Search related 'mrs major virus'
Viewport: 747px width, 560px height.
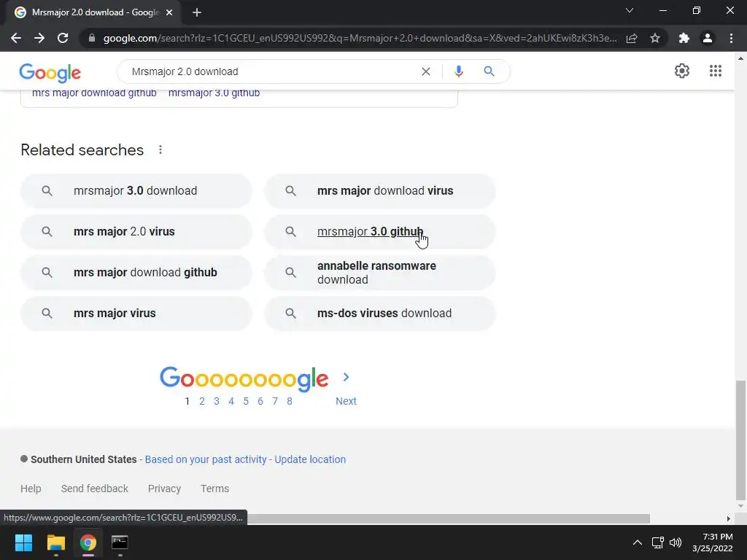[x=136, y=314]
